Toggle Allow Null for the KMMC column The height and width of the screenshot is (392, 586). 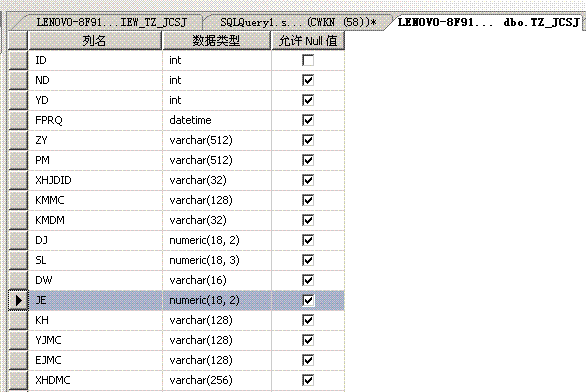[x=308, y=200]
